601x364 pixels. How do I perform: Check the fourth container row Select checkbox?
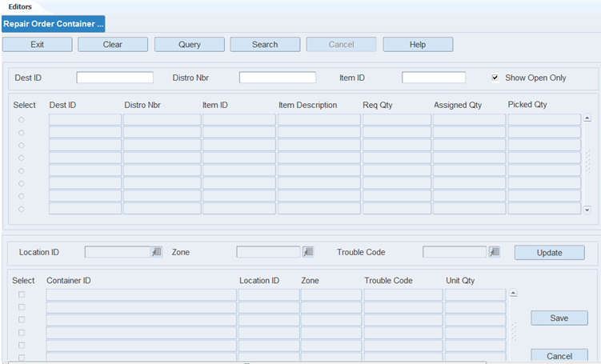[x=22, y=333]
